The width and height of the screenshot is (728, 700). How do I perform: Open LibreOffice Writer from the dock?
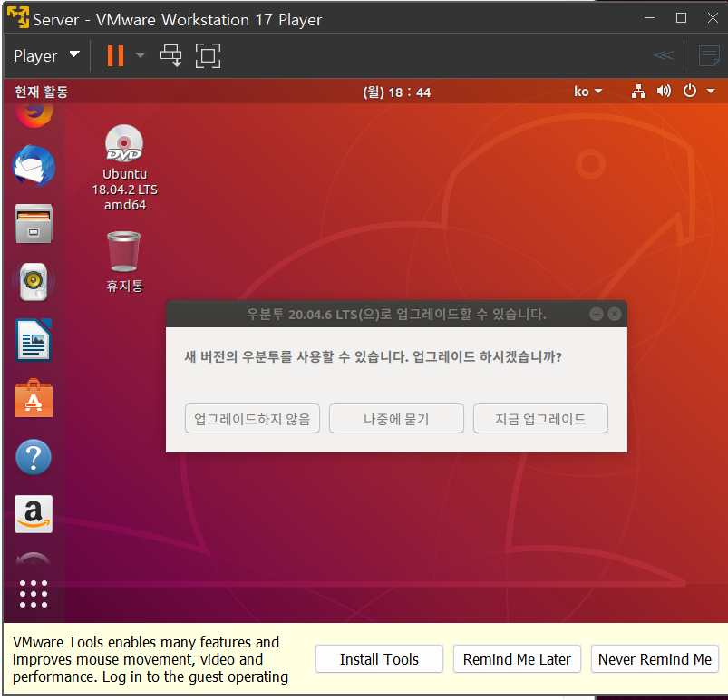pos(34,340)
